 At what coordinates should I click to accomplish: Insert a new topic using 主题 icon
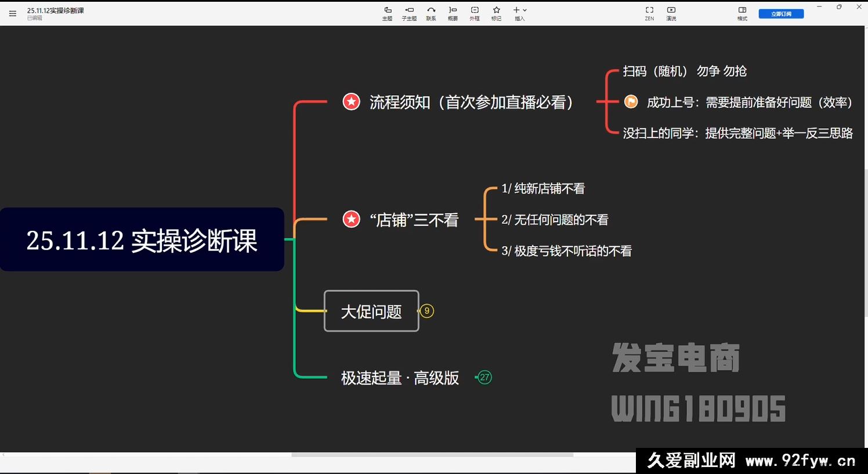click(386, 13)
